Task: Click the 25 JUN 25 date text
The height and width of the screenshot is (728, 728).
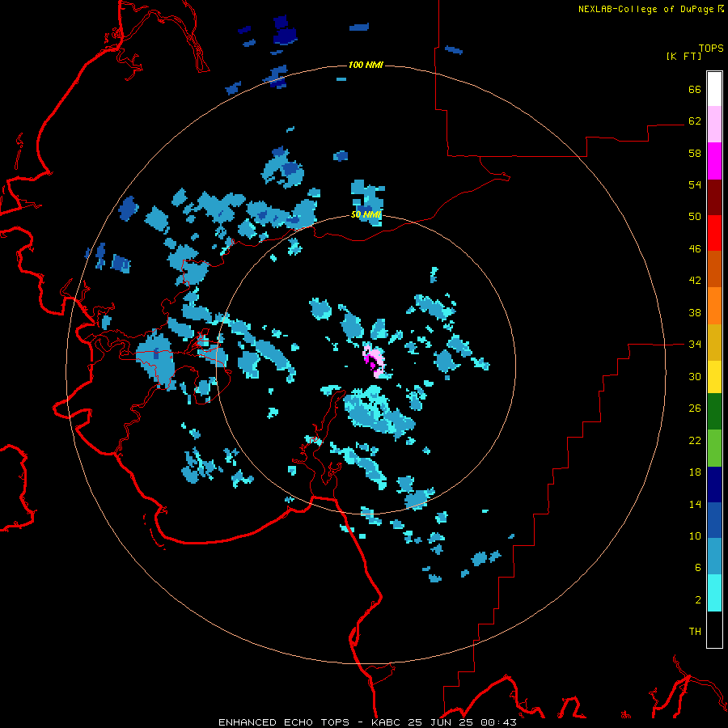Action: (442, 722)
